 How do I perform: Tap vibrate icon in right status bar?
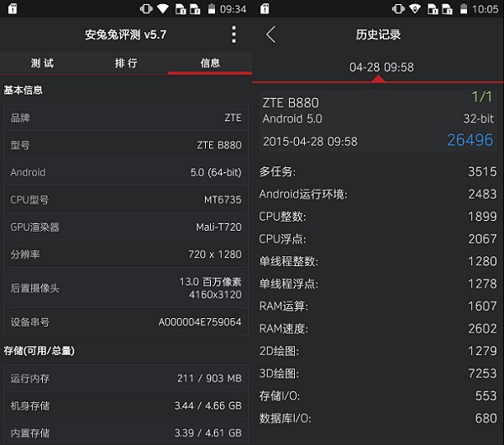398,8
